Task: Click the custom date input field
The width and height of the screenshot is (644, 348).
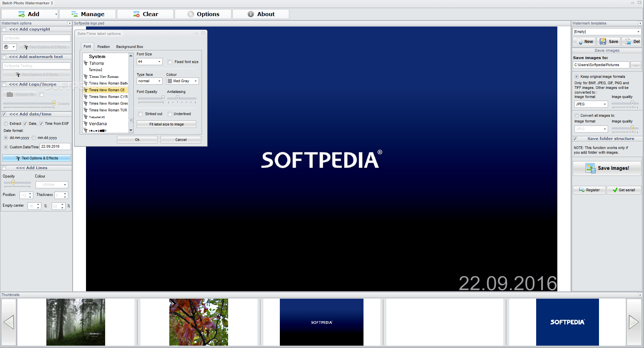Action: pos(55,147)
